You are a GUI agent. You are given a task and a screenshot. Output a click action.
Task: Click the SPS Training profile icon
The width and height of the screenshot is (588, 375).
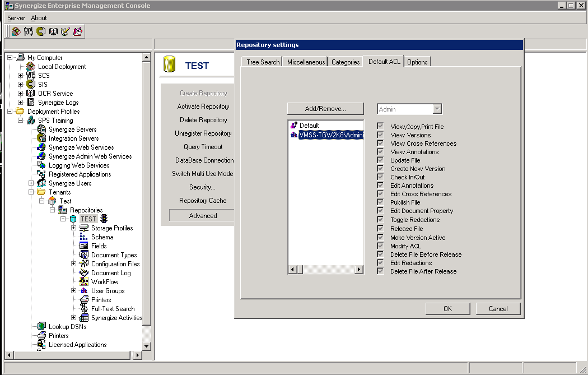pos(31,121)
